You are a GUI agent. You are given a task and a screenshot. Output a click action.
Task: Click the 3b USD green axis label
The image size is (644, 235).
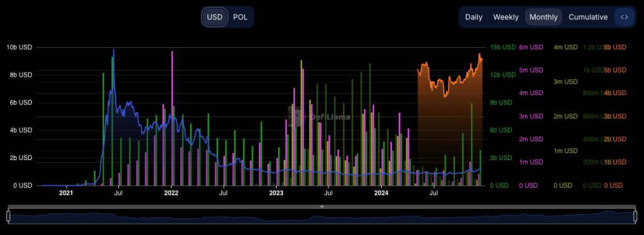[x=501, y=158]
